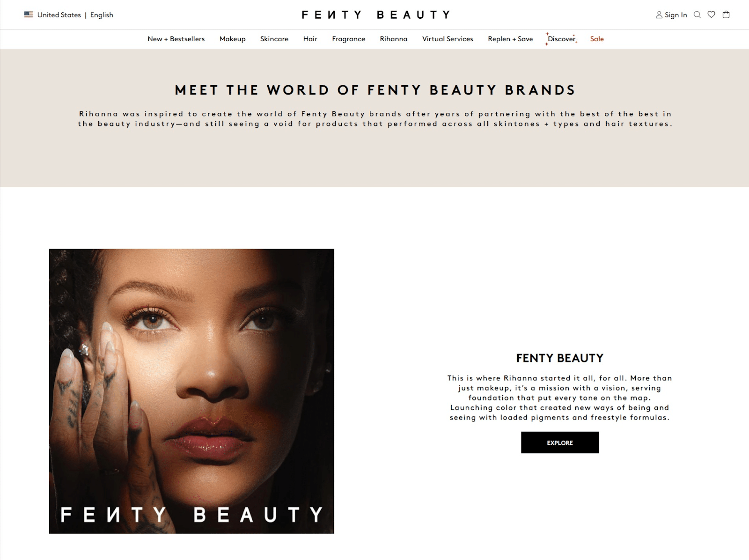Select the English language option

tap(102, 15)
